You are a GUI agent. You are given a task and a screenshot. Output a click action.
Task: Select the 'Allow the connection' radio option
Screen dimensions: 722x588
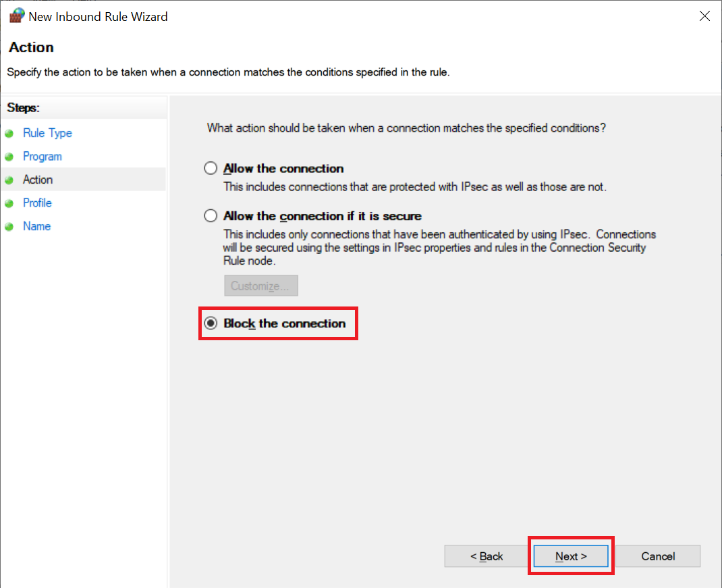click(211, 168)
